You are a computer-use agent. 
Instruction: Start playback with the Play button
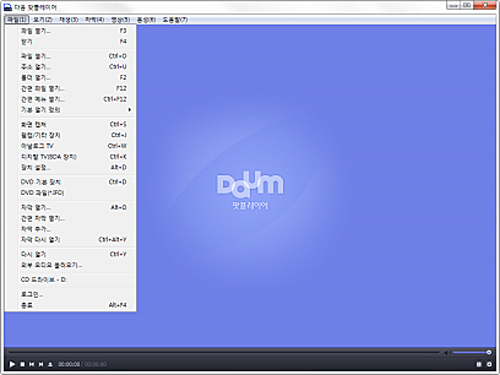coord(12,364)
